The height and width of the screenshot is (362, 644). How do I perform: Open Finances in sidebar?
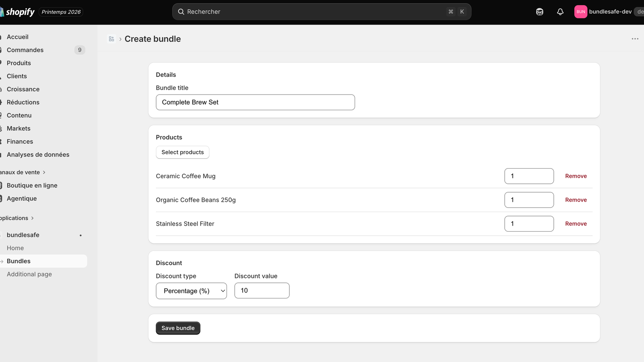[20, 142]
